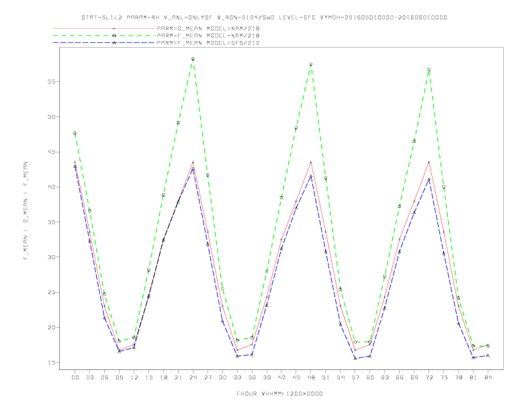Click x-axis forecast hour label 60
Image resolution: width=532 pixels, height=411 pixels.
(x=370, y=377)
